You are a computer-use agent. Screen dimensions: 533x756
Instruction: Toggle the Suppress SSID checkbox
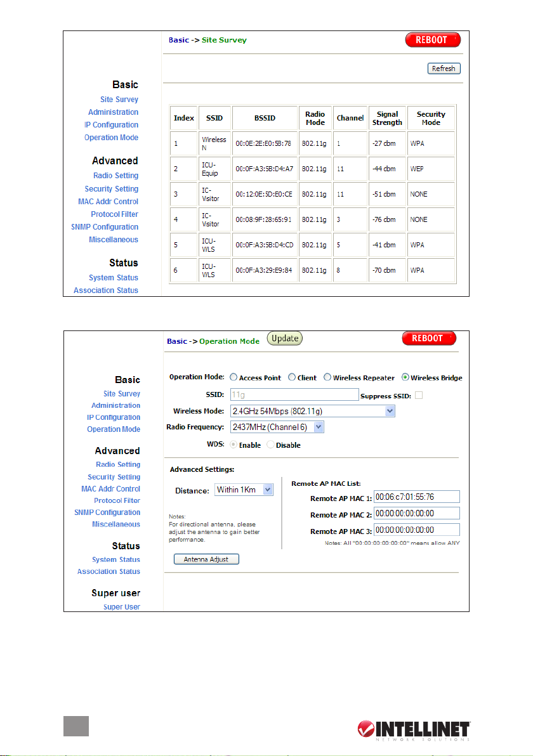coord(419,395)
